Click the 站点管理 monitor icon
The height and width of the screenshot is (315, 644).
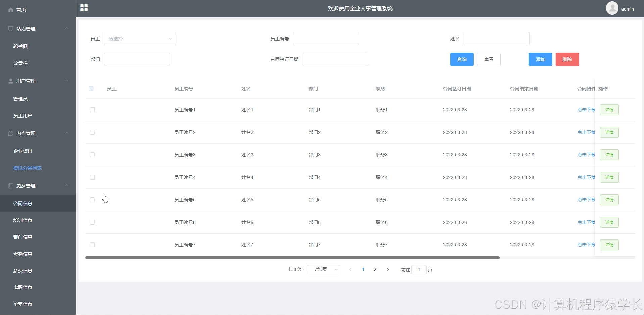coord(11,29)
